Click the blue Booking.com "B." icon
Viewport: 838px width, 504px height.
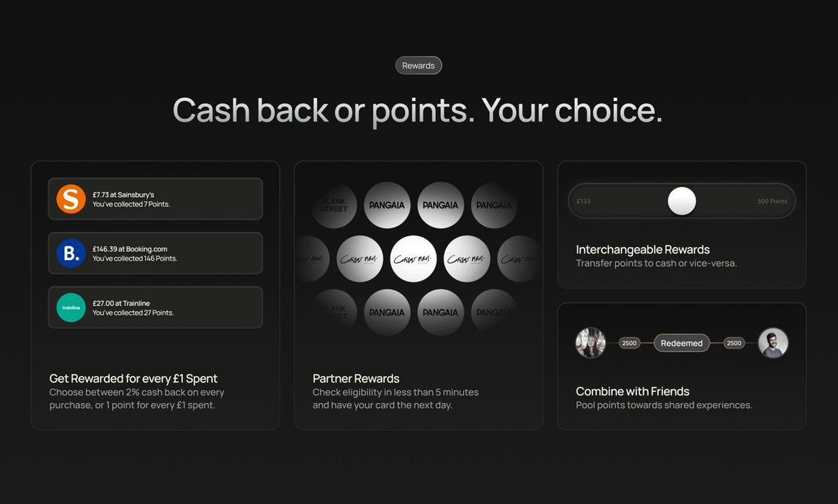pyautogui.click(x=71, y=253)
